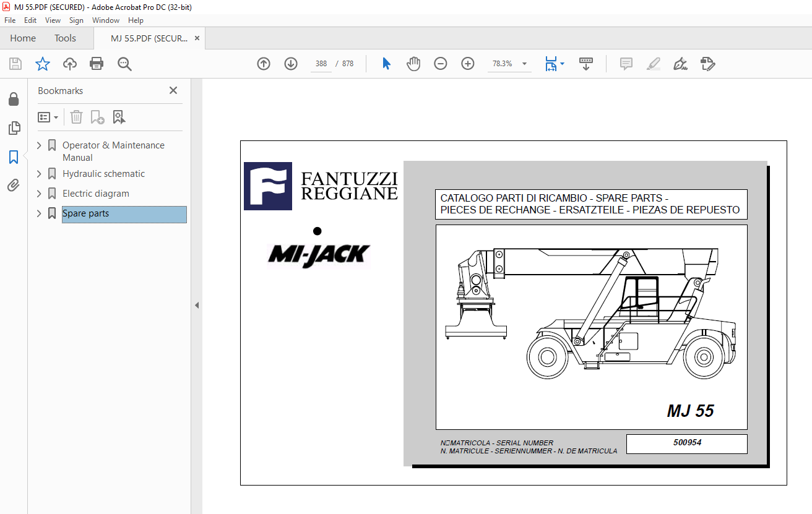The image size is (812, 514).
Task: Click the stamp tool icon
Action: point(707,64)
